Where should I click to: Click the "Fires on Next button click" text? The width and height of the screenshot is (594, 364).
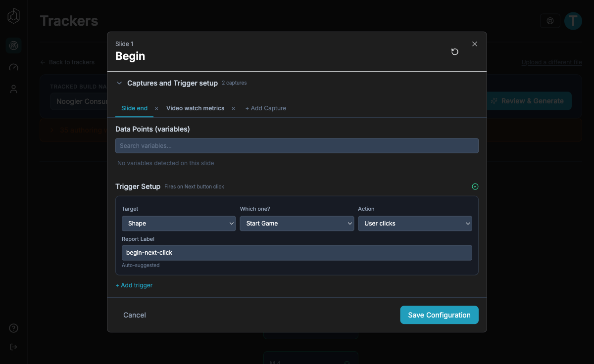194,187
